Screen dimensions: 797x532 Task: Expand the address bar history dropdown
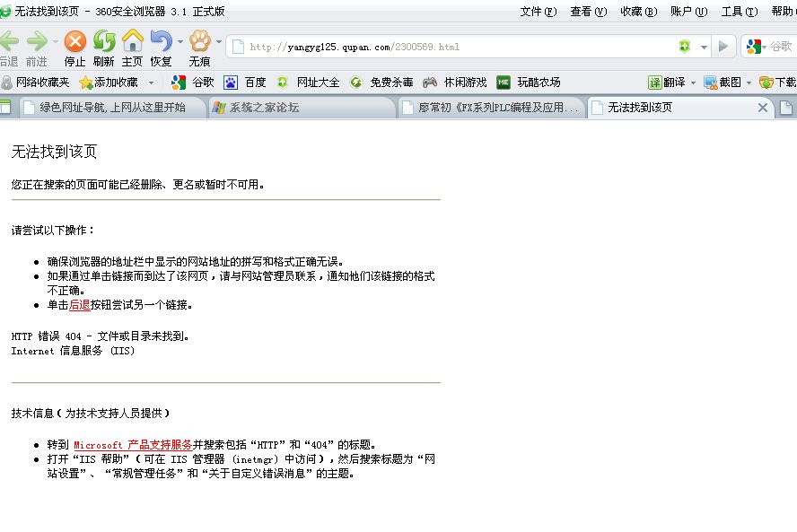coord(704,47)
